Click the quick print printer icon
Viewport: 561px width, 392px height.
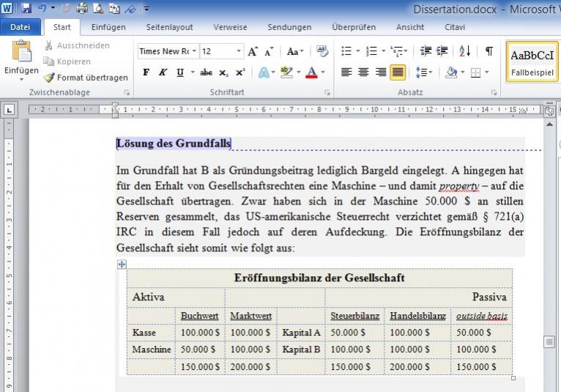pyautogui.click(x=82, y=8)
